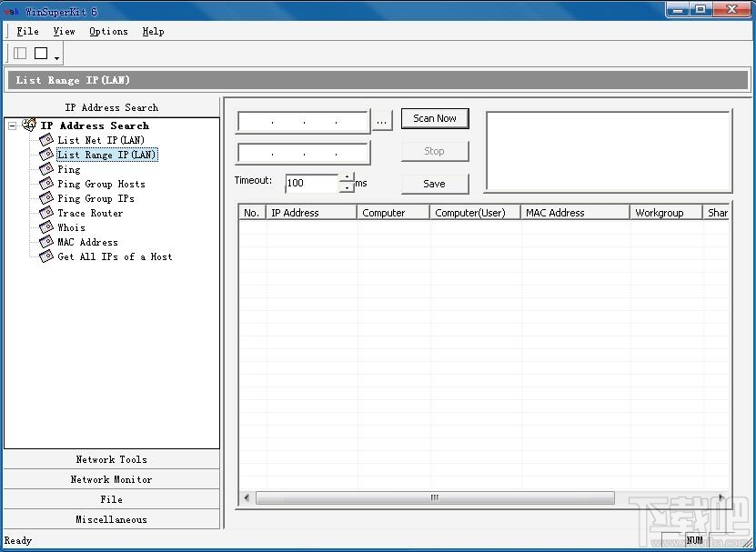Viewport: 756px width, 552px height.
Task: Increase Timeout with the up stepper arrow
Action: (348, 176)
